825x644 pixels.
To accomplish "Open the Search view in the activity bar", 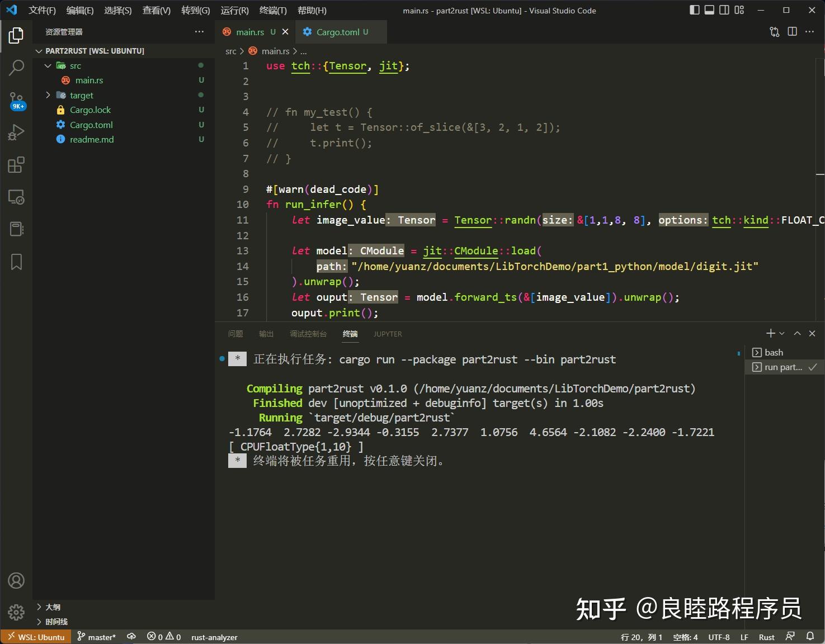I will [x=16, y=67].
